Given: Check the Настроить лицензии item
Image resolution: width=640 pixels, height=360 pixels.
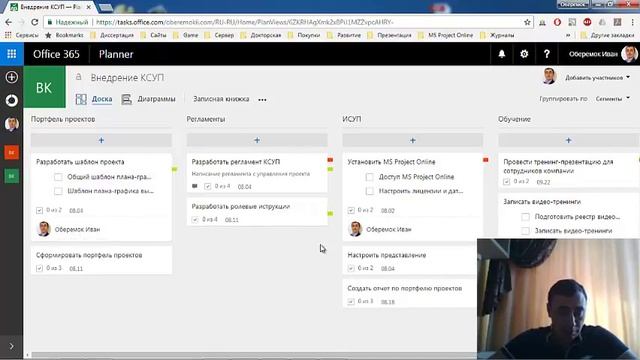Looking at the screenshot, I should 370,191.
